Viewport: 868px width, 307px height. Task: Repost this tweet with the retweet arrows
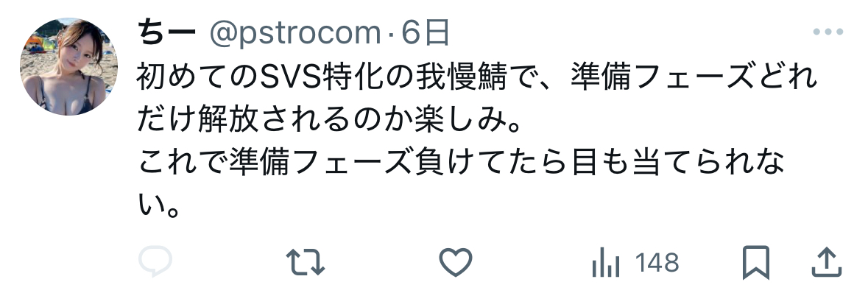[x=305, y=262]
